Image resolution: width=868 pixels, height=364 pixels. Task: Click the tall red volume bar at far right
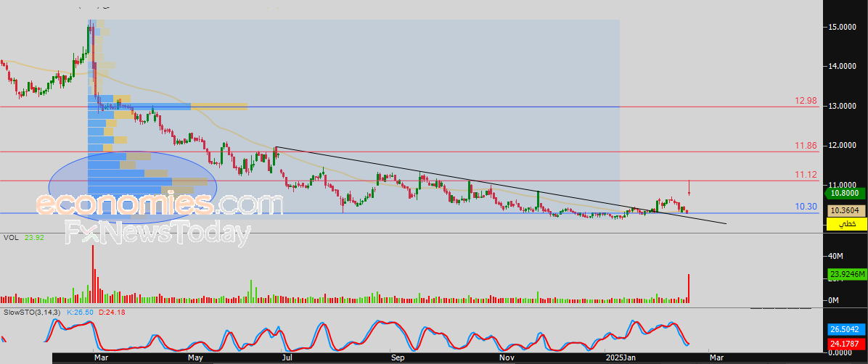point(689,288)
